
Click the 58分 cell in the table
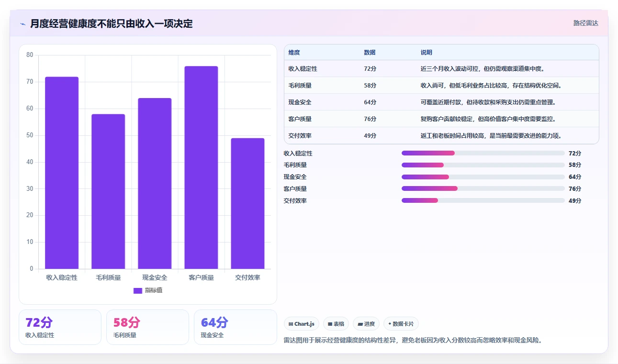click(370, 86)
